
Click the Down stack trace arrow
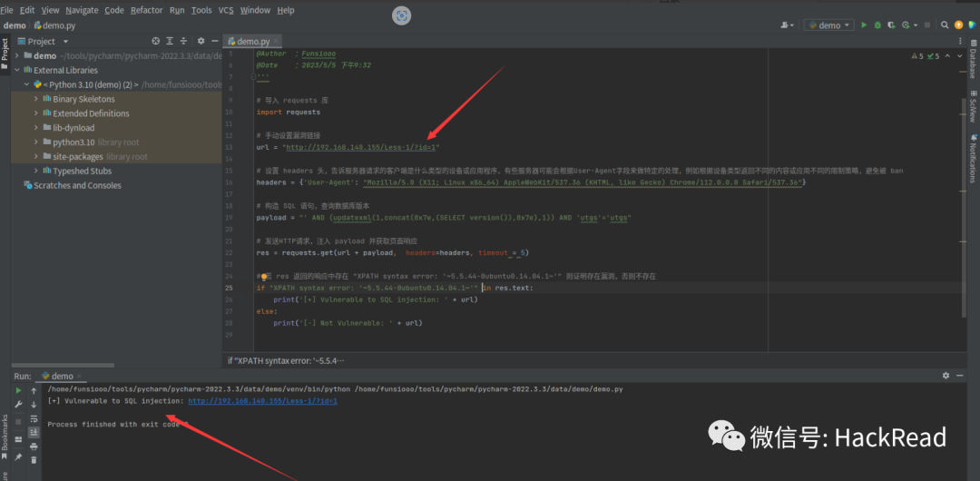pos(34,405)
